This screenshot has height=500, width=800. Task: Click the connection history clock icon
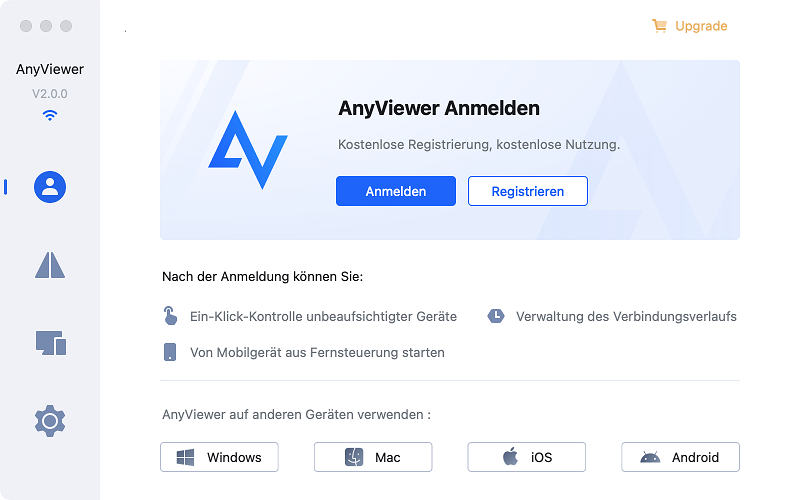[496, 316]
